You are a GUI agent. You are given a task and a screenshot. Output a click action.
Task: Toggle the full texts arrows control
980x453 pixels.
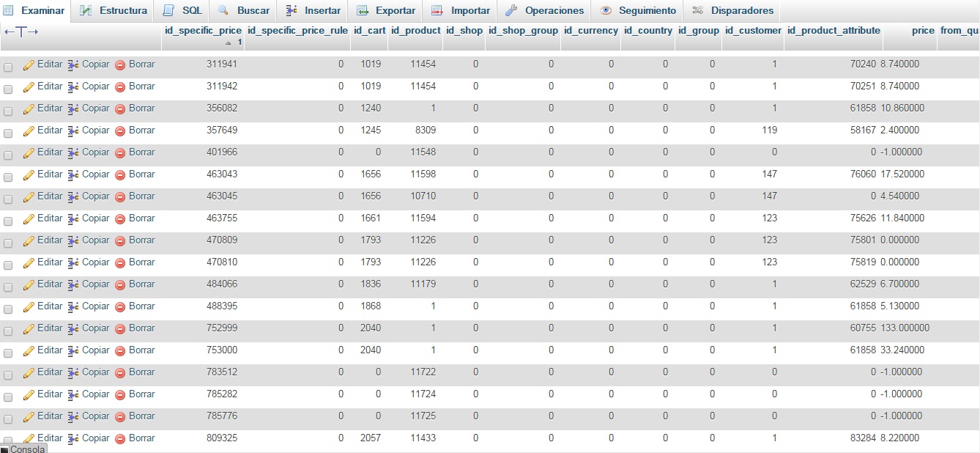tap(21, 32)
